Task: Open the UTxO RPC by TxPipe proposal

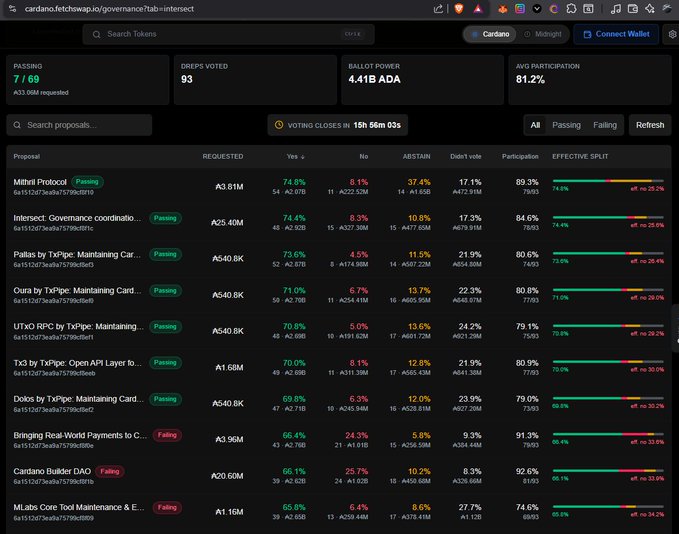Action: [78, 326]
